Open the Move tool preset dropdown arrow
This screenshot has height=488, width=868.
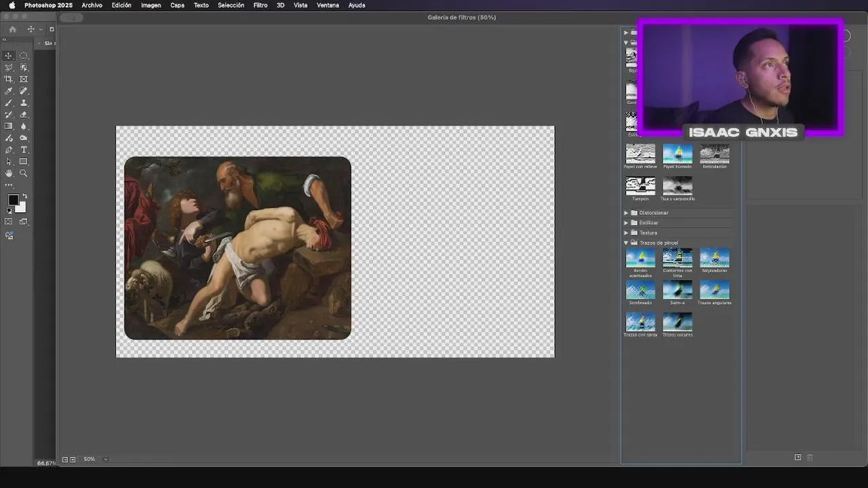pos(41,29)
